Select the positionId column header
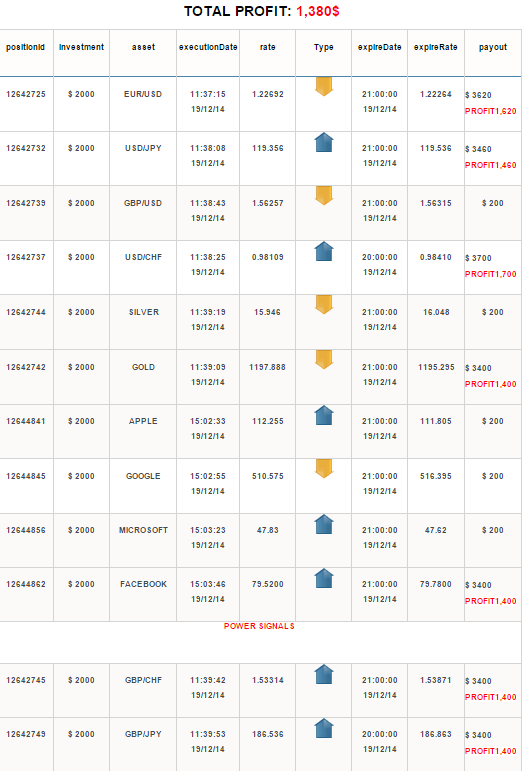The image size is (524, 774). pyautogui.click(x=26, y=47)
